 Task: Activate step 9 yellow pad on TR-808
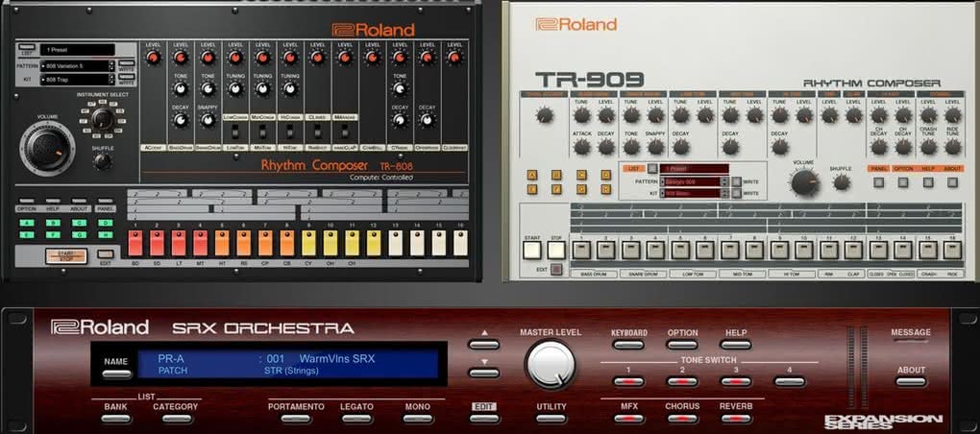308,243
